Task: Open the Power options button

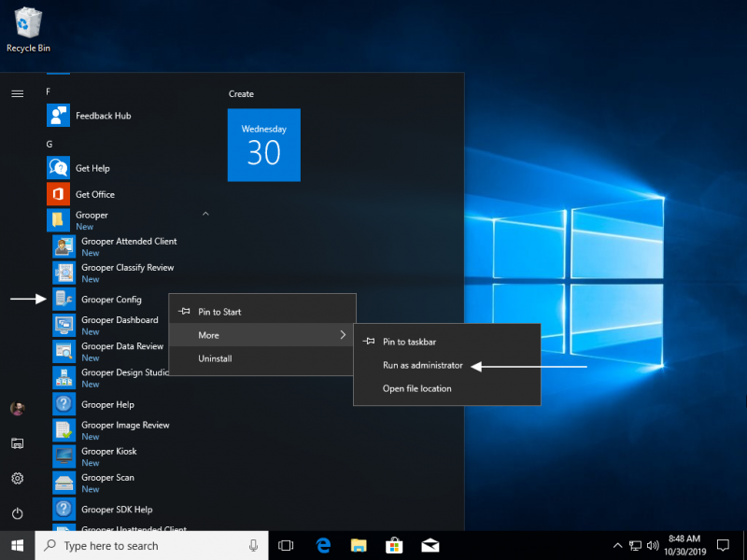Action: (17, 513)
